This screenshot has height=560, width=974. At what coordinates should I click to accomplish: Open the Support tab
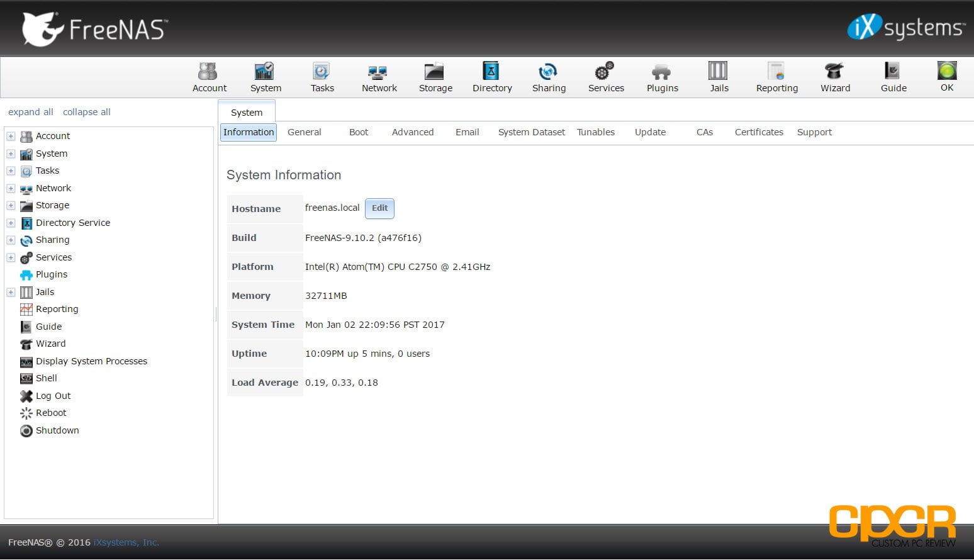[x=814, y=132]
